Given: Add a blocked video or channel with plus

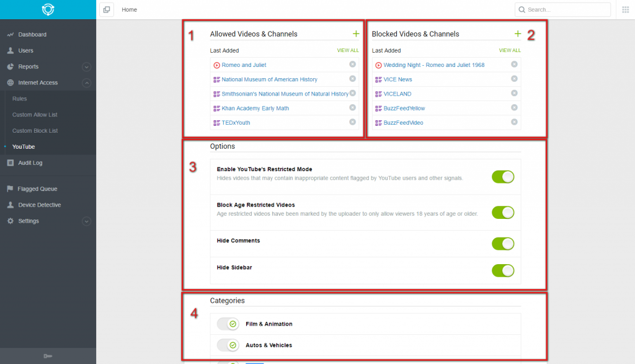Looking at the screenshot, I should [518, 33].
